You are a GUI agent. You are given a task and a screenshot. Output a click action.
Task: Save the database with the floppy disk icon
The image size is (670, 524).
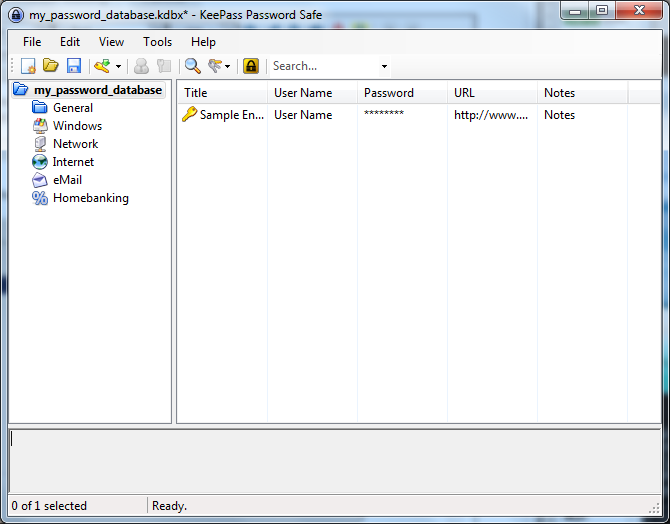pyautogui.click(x=72, y=66)
